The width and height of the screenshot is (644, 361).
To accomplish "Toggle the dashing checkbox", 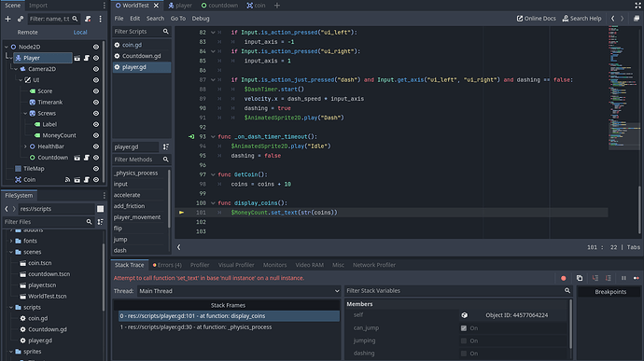I will [464, 354].
